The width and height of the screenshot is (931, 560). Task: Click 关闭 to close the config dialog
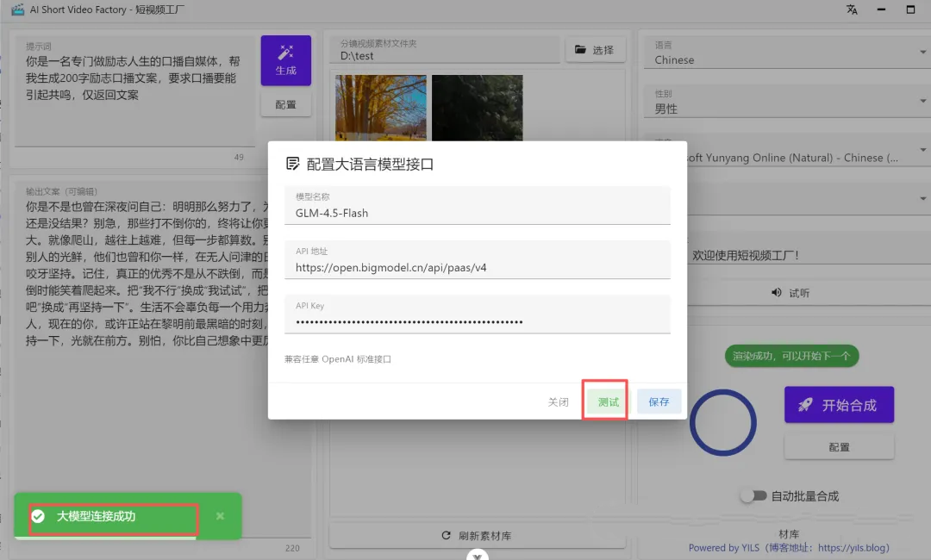(x=558, y=401)
